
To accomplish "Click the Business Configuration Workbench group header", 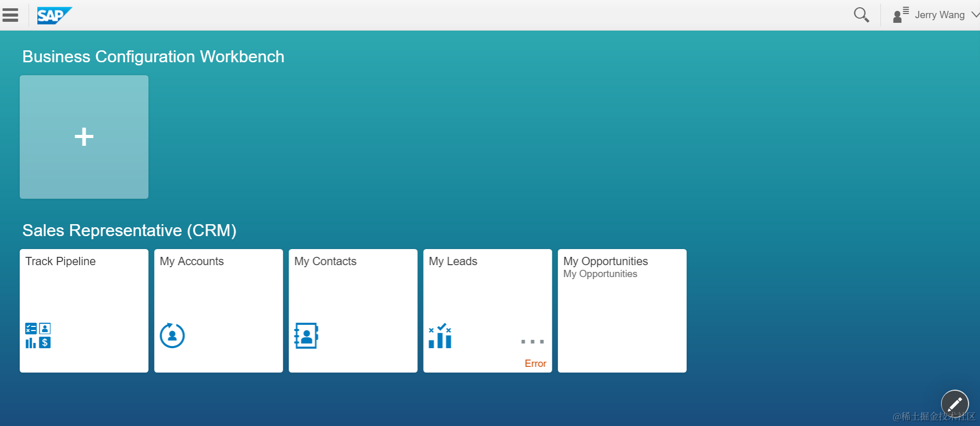I will point(153,57).
